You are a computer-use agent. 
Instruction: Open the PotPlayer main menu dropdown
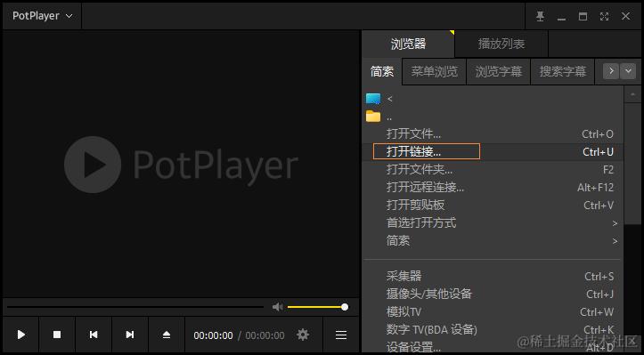(42, 16)
